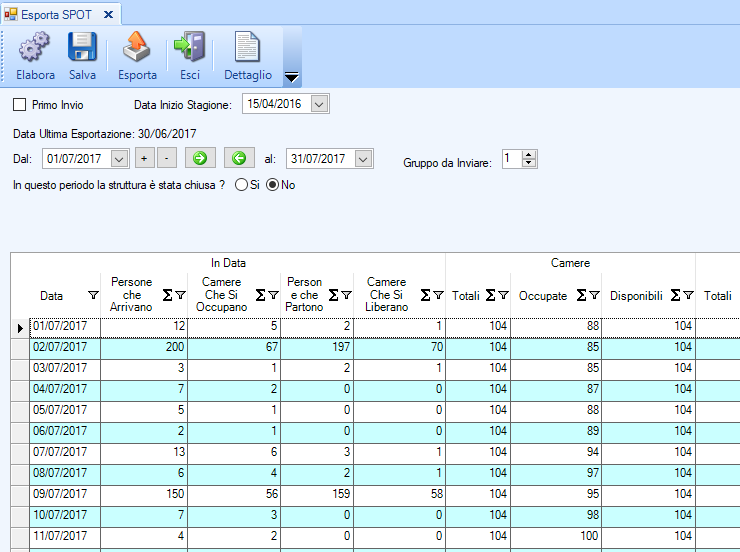Select the Si radio button

pos(241,185)
